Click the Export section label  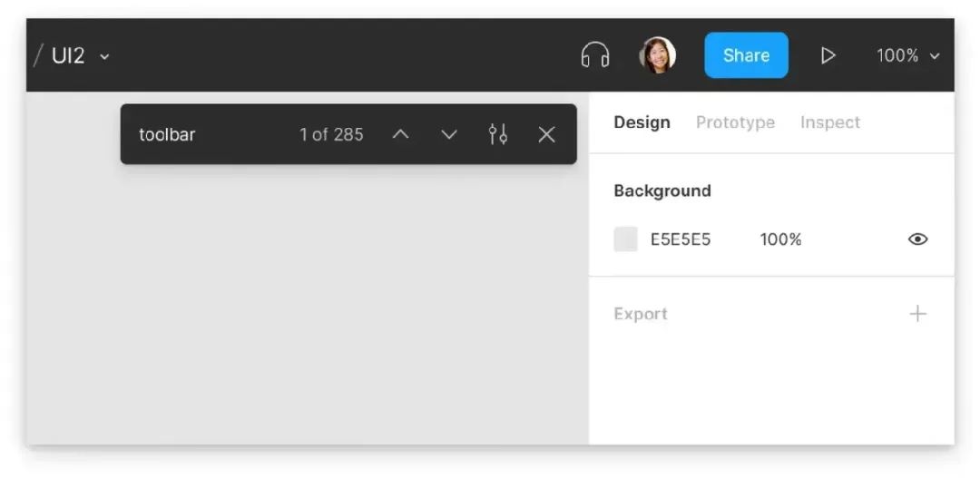pyautogui.click(x=641, y=314)
